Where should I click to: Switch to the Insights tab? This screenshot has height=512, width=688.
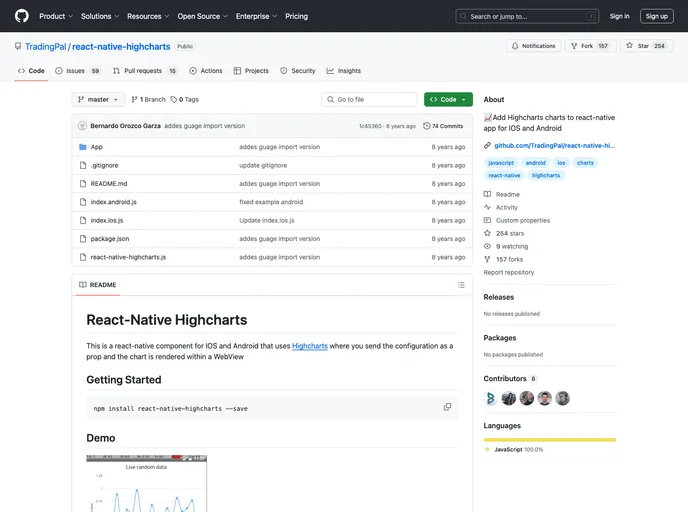(x=344, y=71)
